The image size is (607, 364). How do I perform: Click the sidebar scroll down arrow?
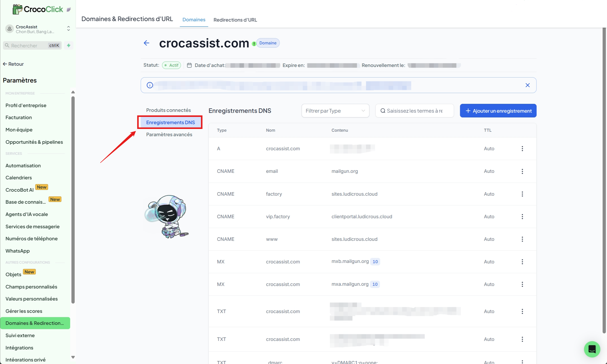(x=73, y=357)
